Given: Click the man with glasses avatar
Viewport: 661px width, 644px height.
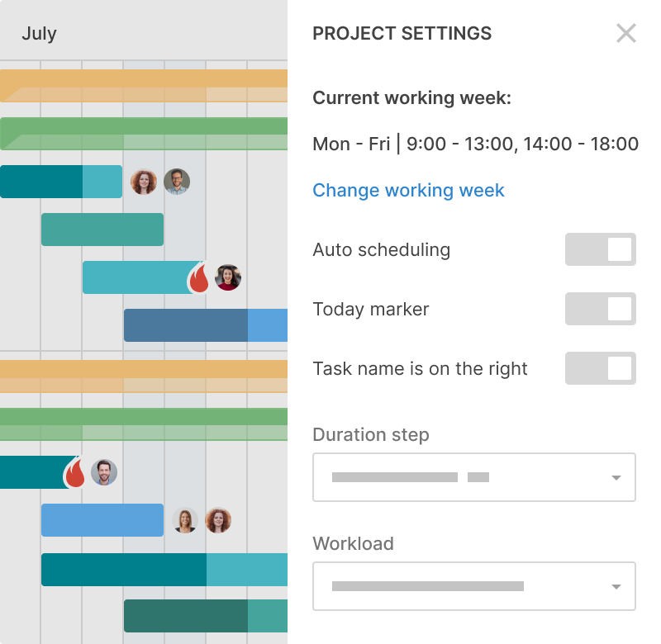Looking at the screenshot, I should point(177,182).
